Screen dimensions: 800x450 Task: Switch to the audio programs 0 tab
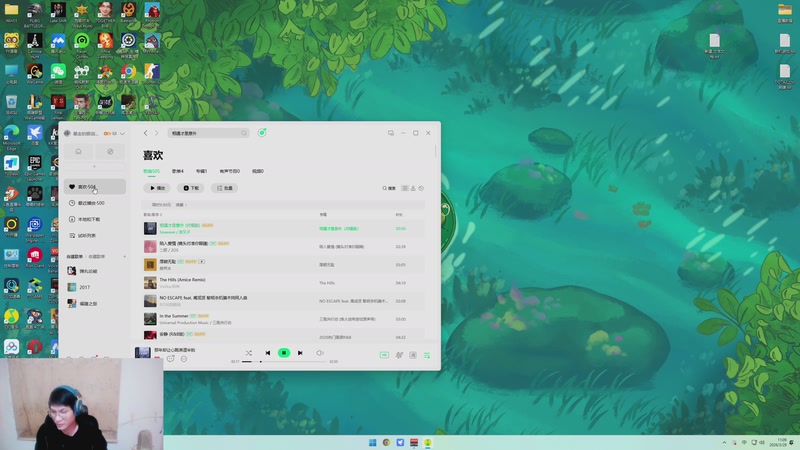[230, 171]
